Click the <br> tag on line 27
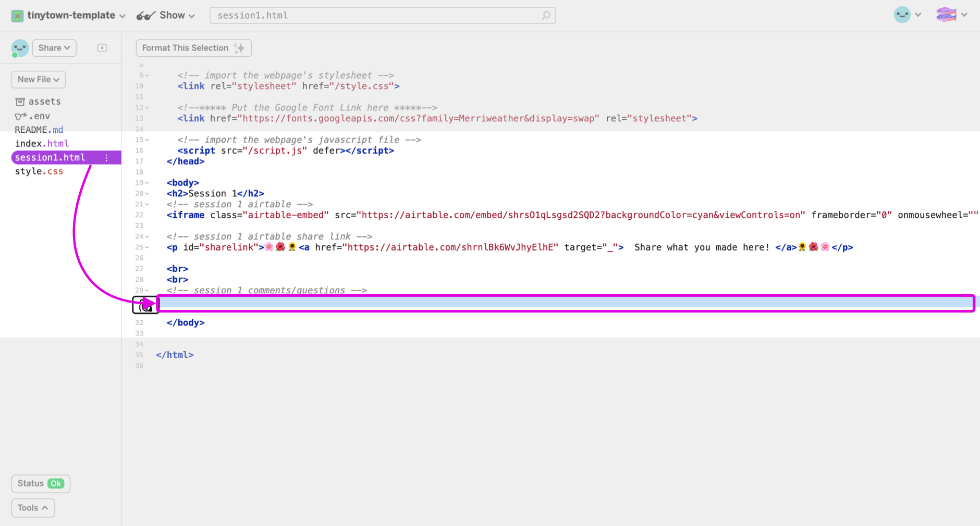The image size is (980, 526). pos(177,269)
